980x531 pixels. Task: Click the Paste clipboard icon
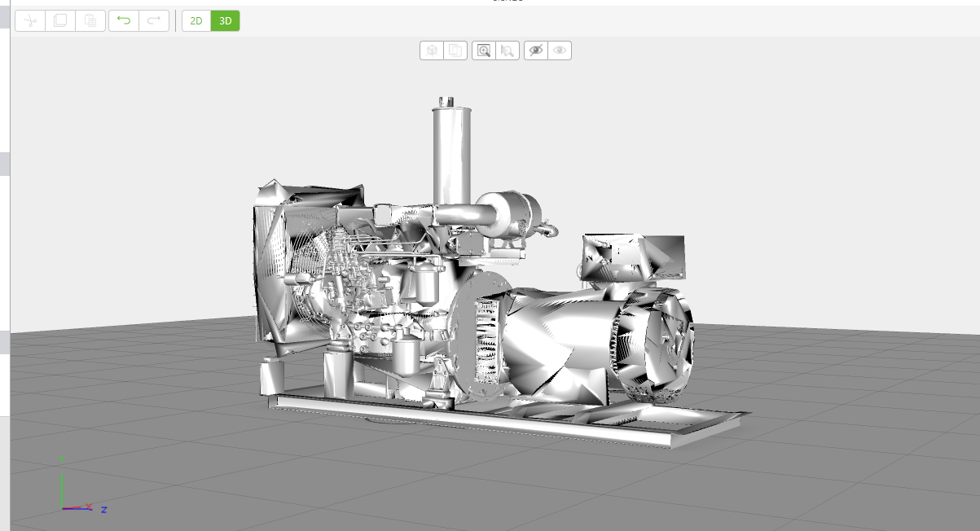pyautogui.click(x=90, y=20)
